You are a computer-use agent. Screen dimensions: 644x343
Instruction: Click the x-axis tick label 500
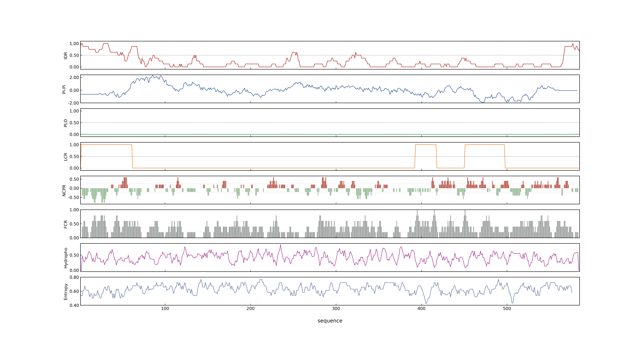[507, 309]
